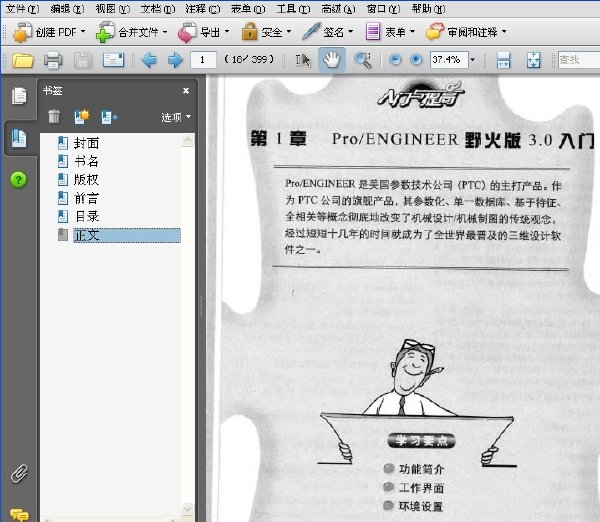Select the 封面 bookmark
Screen dimensions: 600x522
(86, 143)
